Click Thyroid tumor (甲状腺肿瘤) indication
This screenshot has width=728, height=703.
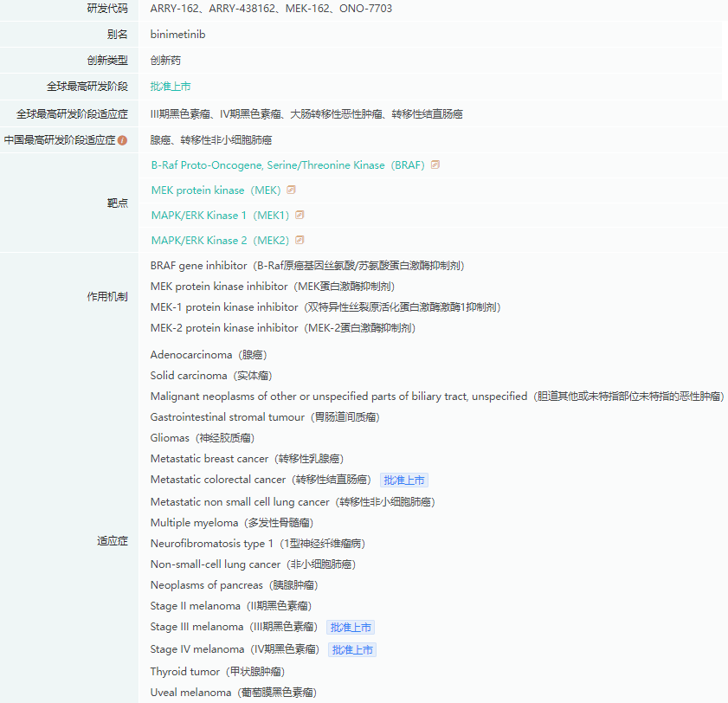coord(217,672)
